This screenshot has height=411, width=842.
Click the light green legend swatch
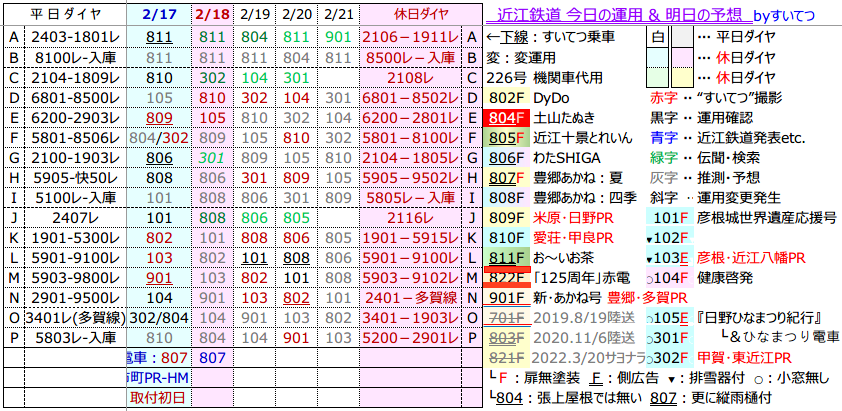(x=657, y=77)
